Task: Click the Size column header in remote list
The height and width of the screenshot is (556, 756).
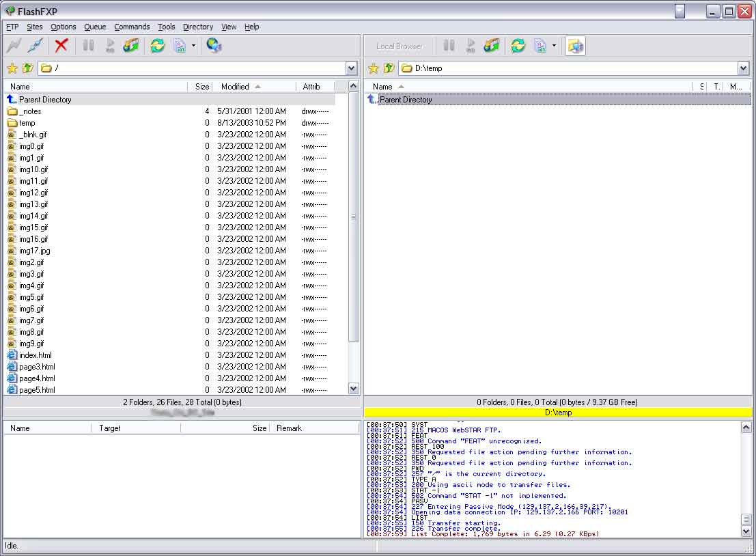Action: pyautogui.click(x=202, y=87)
